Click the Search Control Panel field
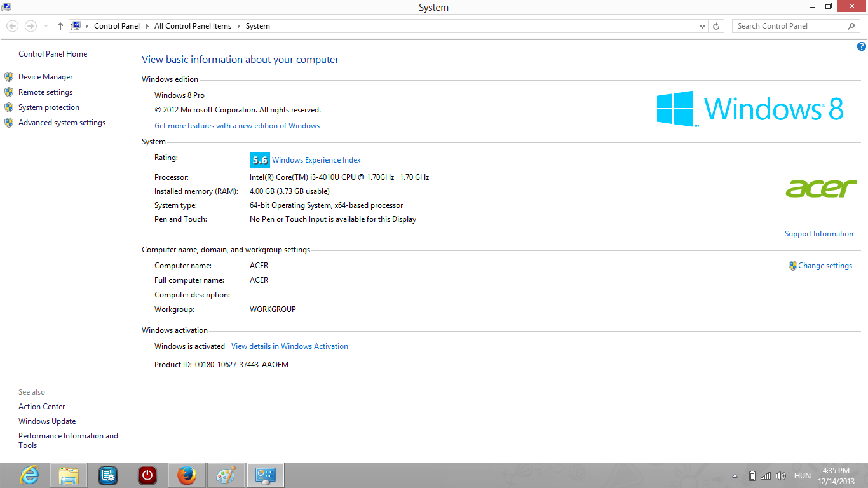Viewport: 868px width, 488px height. click(x=789, y=26)
